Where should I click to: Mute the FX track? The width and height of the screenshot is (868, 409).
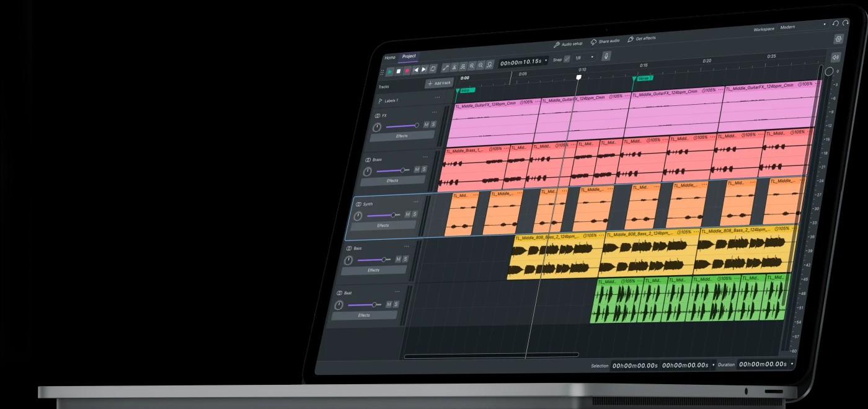pos(425,125)
